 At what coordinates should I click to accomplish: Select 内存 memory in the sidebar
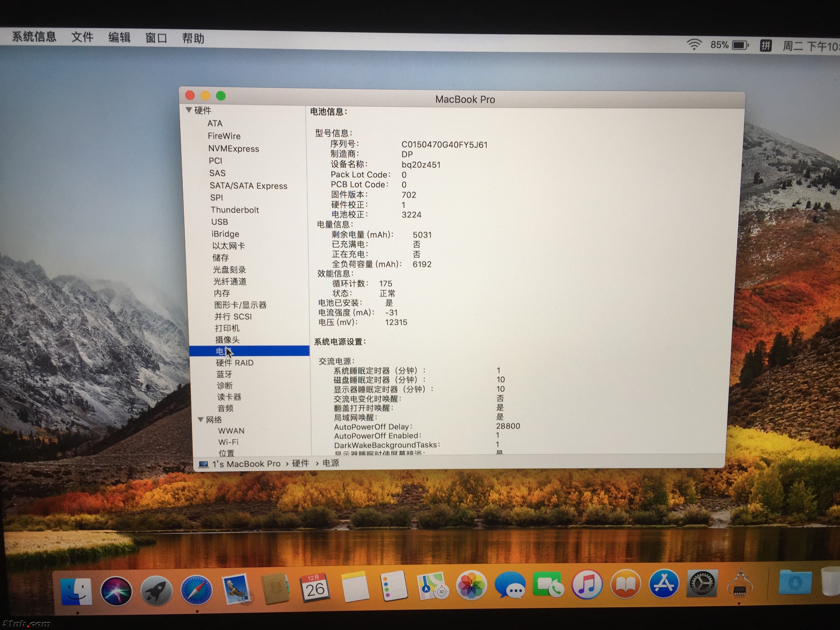pyautogui.click(x=222, y=293)
